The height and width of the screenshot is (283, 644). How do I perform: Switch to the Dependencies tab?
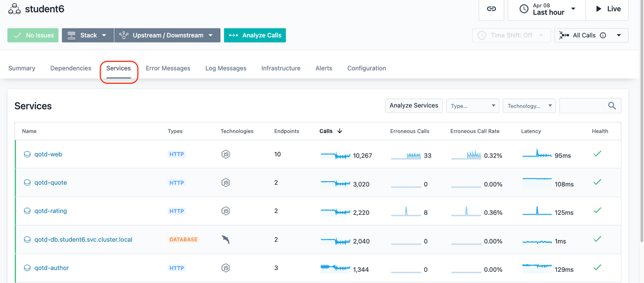(70, 68)
